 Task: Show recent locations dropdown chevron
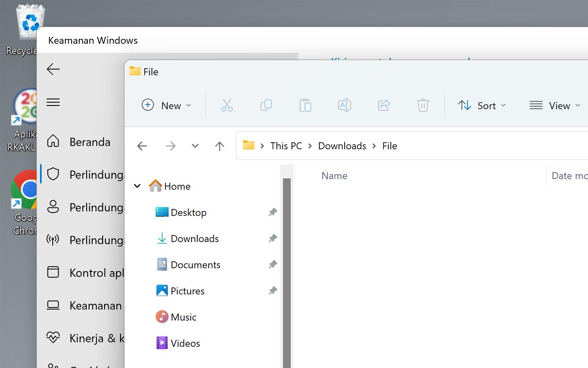195,146
